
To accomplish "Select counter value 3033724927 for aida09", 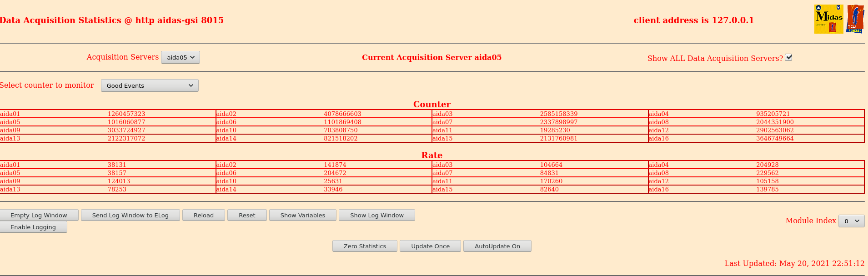I will click(126, 130).
